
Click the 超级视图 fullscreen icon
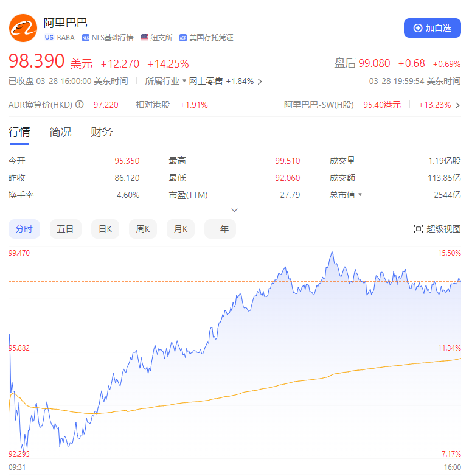[419, 229]
